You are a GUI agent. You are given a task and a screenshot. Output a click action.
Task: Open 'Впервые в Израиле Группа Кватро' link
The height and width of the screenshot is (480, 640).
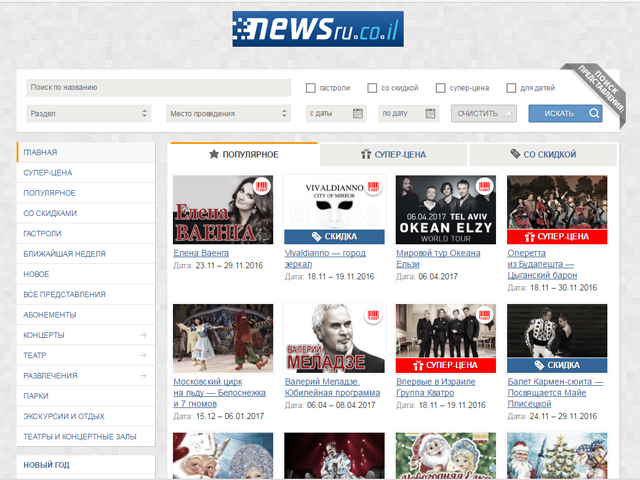pos(436,387)
